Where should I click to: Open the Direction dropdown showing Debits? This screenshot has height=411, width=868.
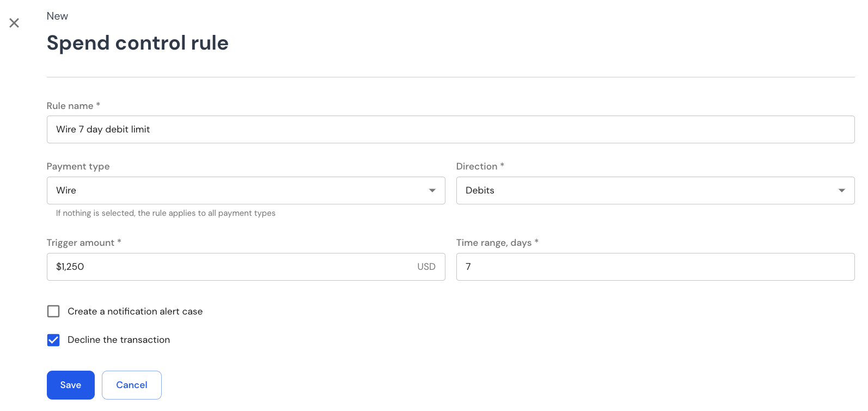click(x=655, y=190)
